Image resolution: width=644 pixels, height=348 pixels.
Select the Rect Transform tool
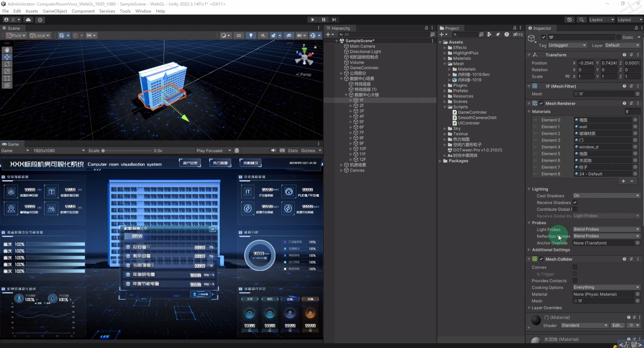tap(7, 78)
